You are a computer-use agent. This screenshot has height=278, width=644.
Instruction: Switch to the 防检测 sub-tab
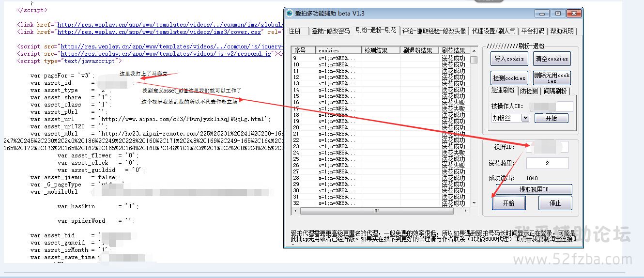coord(529,91)
